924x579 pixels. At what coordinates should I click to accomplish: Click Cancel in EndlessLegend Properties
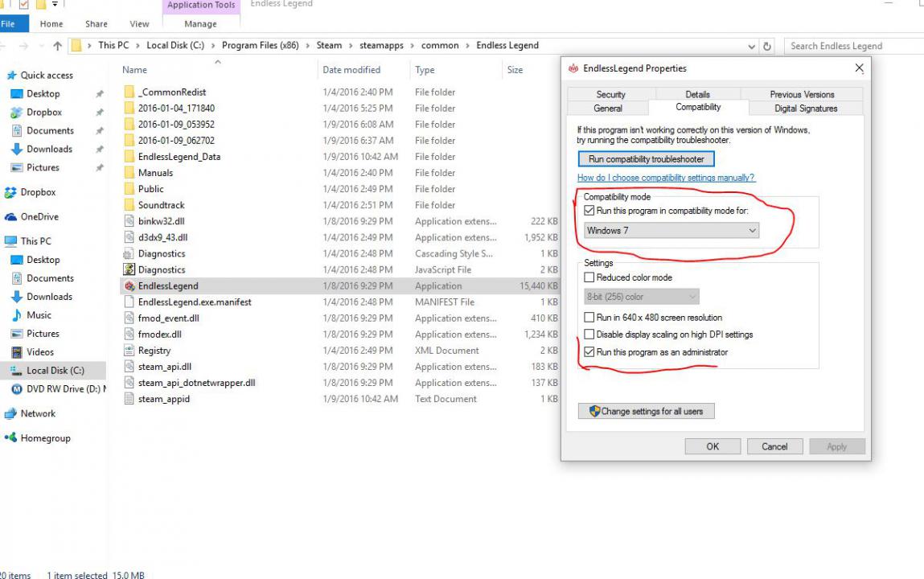(774, 446)
